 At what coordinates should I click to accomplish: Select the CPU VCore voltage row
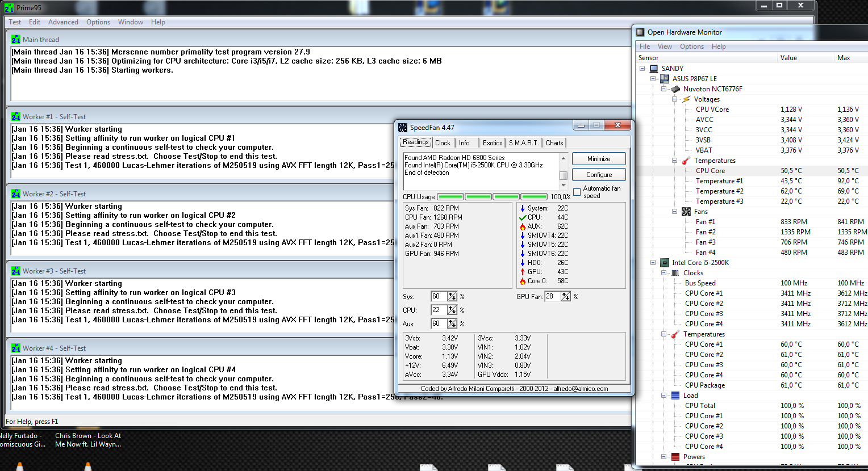[752, 109]
